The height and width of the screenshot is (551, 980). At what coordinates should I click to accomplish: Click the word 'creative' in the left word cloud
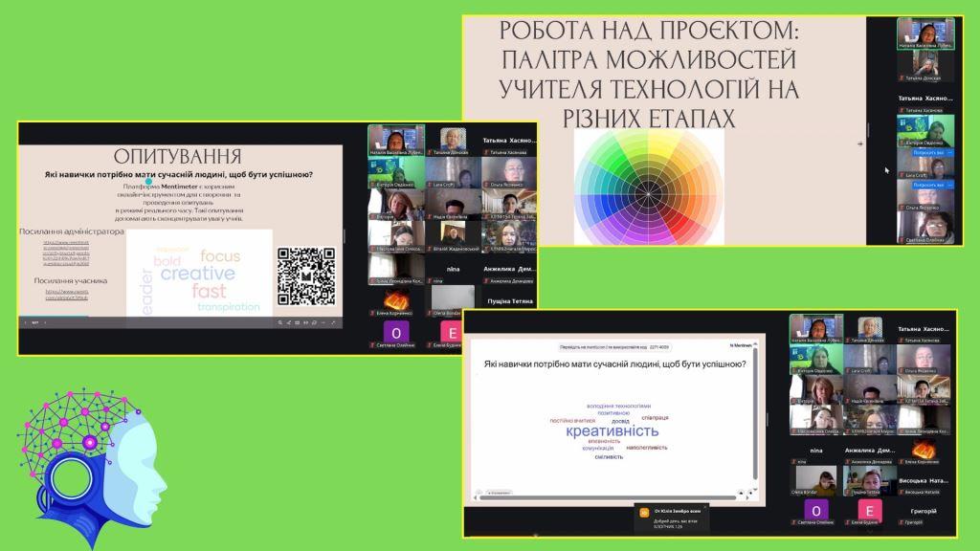[197, 274]
